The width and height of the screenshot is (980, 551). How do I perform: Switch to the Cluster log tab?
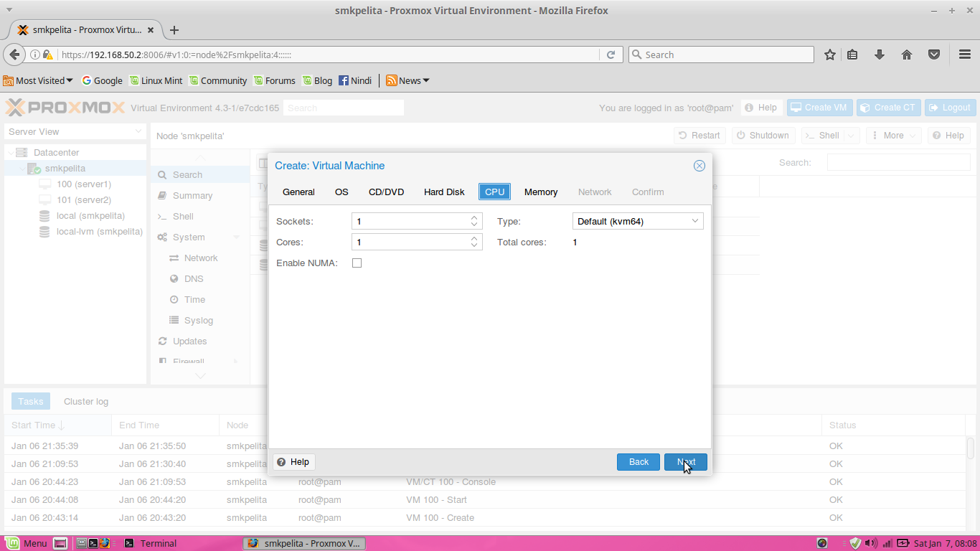[86, 402]
